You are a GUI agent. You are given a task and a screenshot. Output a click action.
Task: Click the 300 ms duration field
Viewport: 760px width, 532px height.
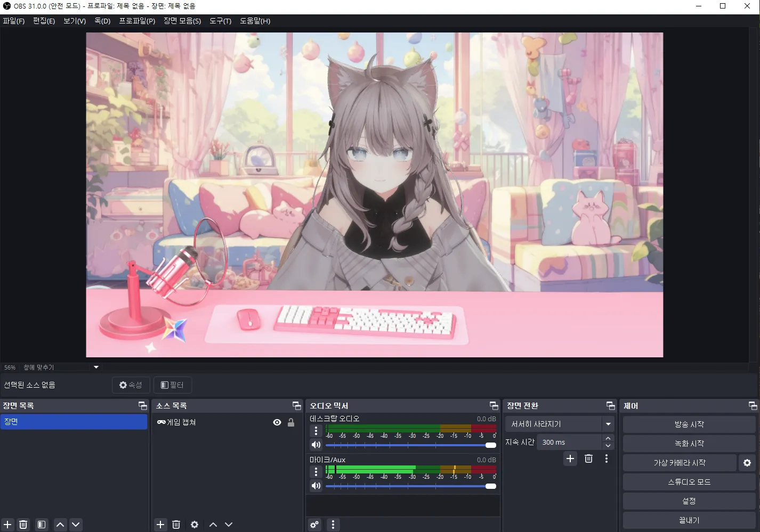coord(569,443)
